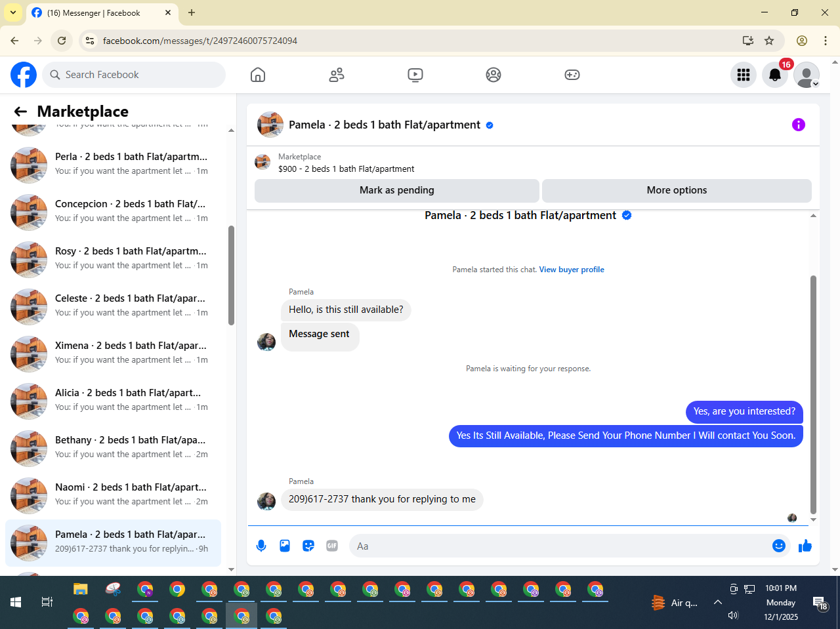Open the Groups icon in top navigation
Screen dimensions: 840x629
[x=493, y=75]
